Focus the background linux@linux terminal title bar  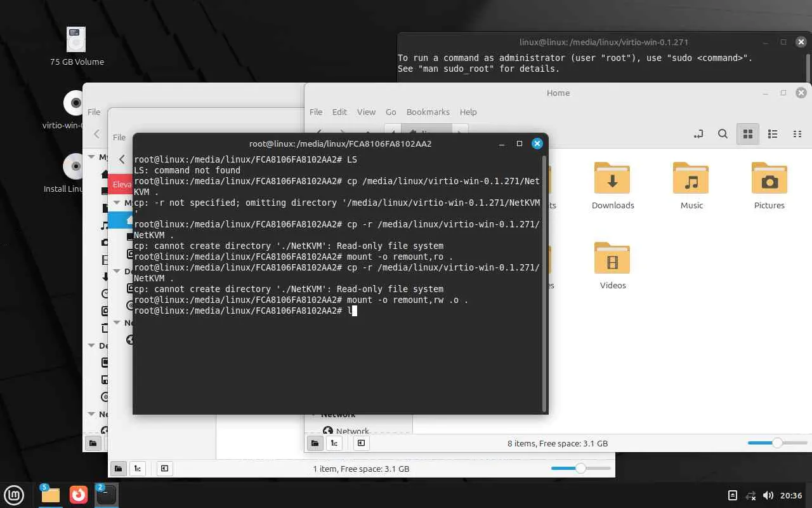click(x=604, y=42)
